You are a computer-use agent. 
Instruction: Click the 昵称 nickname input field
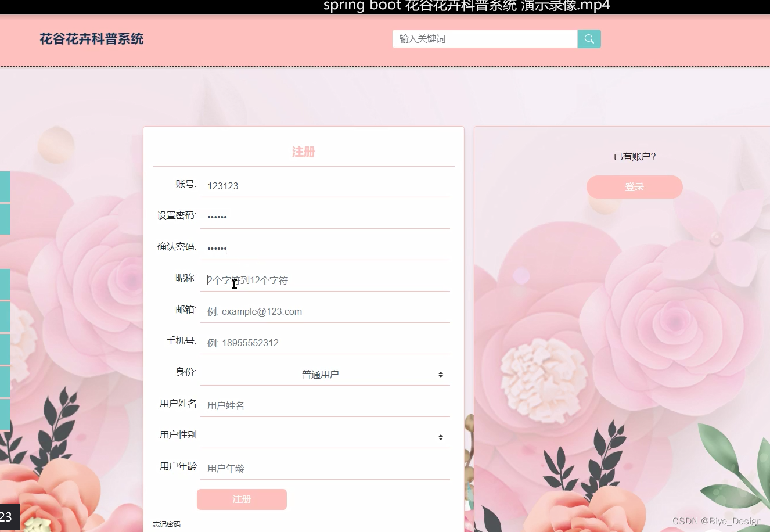click(x=325, y=280)
